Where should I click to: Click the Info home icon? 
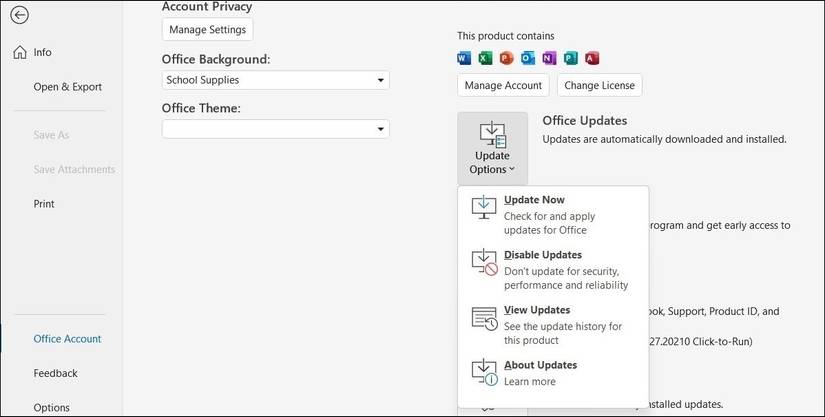coord(20,52)
